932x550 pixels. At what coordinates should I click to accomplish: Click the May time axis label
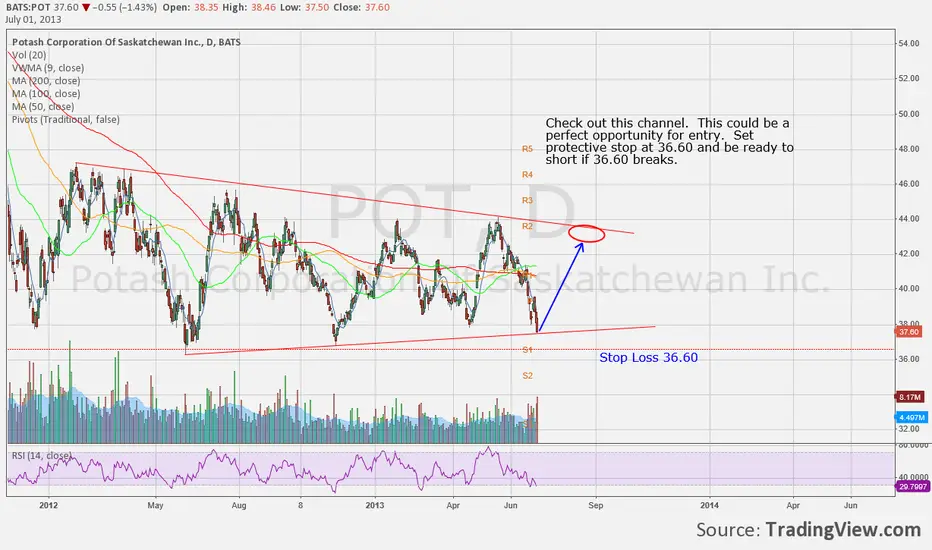(155, 505)
